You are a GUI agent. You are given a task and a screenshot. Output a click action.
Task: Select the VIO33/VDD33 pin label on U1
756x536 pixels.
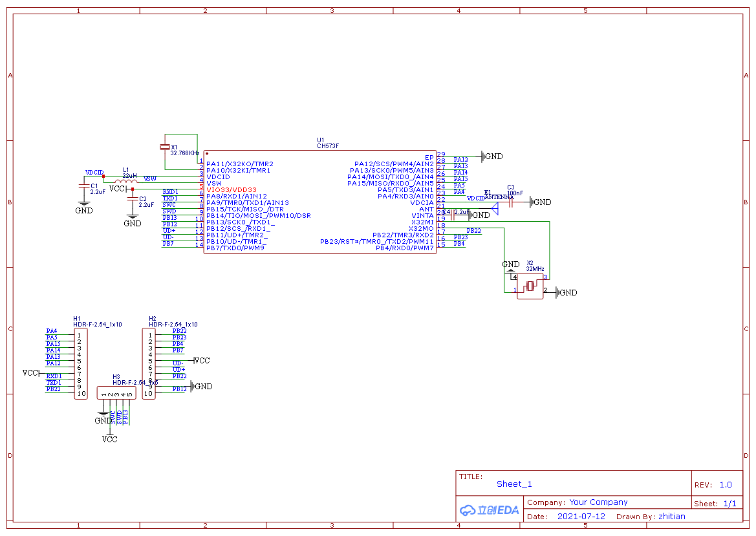tap(231, 189)
